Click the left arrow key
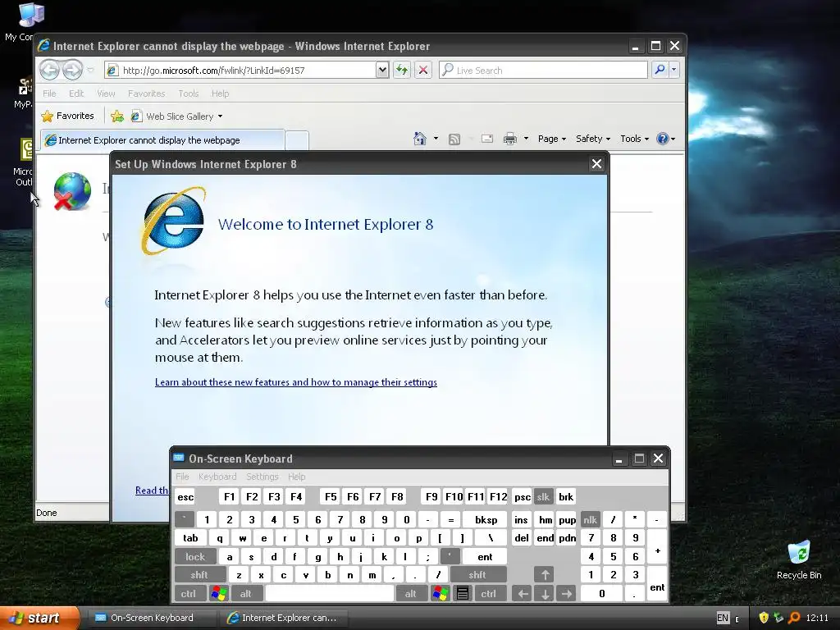Viewport: 840px width, 630px height. [523, 594]
